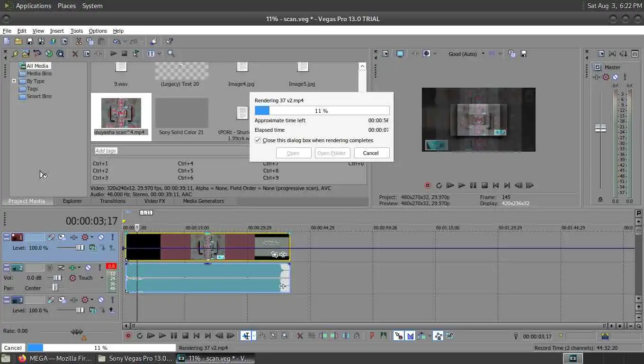
Task: Select the Smart Bins folder
Action: click(36, 96)
